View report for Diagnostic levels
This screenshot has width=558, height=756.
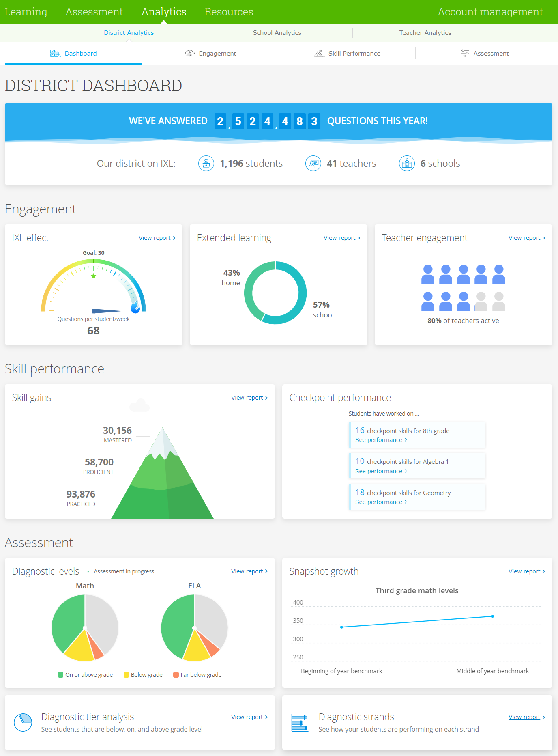(249, 571)
